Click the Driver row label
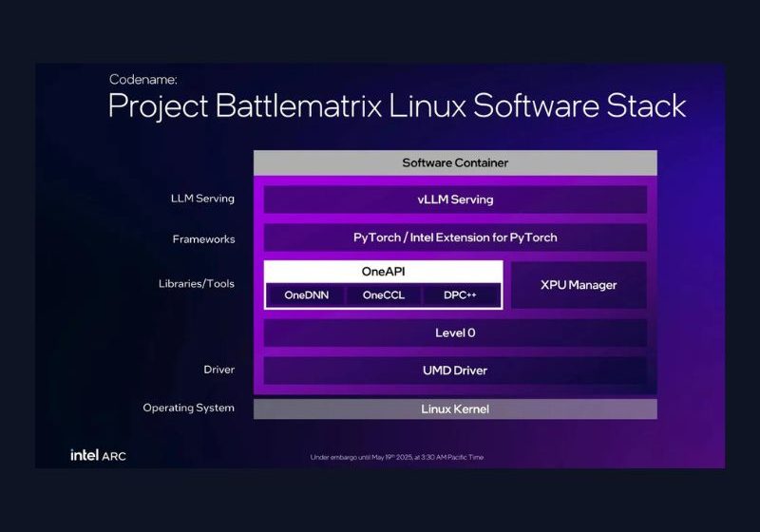This screenshot has height=532, width=760. (219, 370)
